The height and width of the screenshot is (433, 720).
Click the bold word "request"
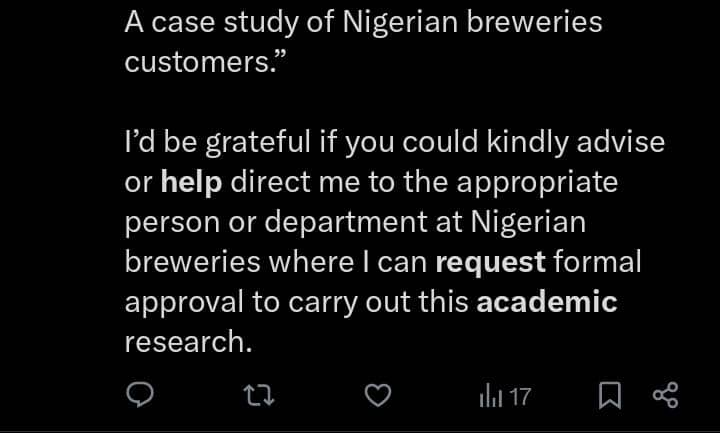click(x=491, y=262)
